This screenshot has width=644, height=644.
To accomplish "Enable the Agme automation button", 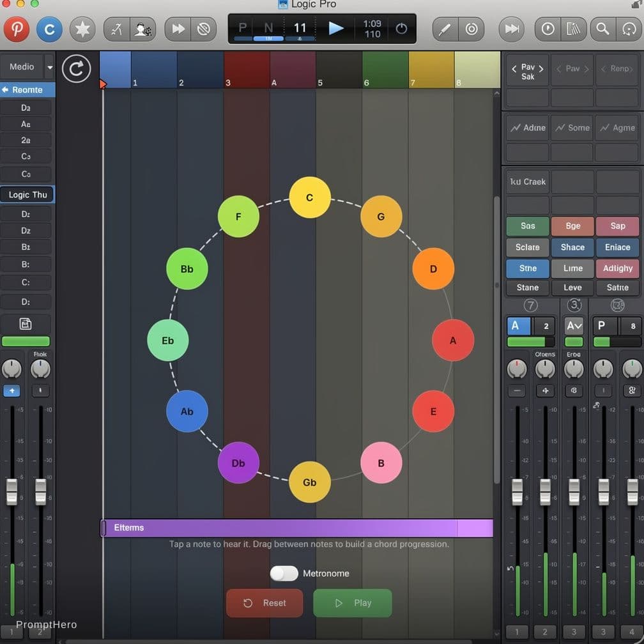I will pyautogui.click(x=617, y=128).
